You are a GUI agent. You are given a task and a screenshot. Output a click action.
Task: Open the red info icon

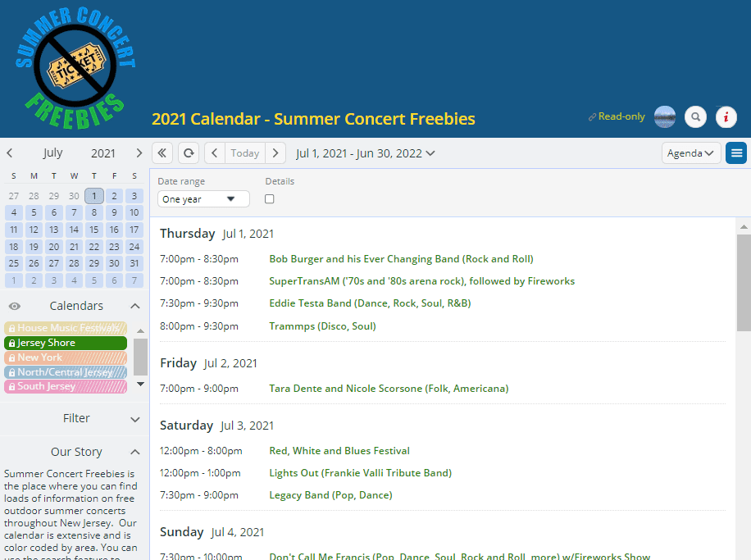726,117
